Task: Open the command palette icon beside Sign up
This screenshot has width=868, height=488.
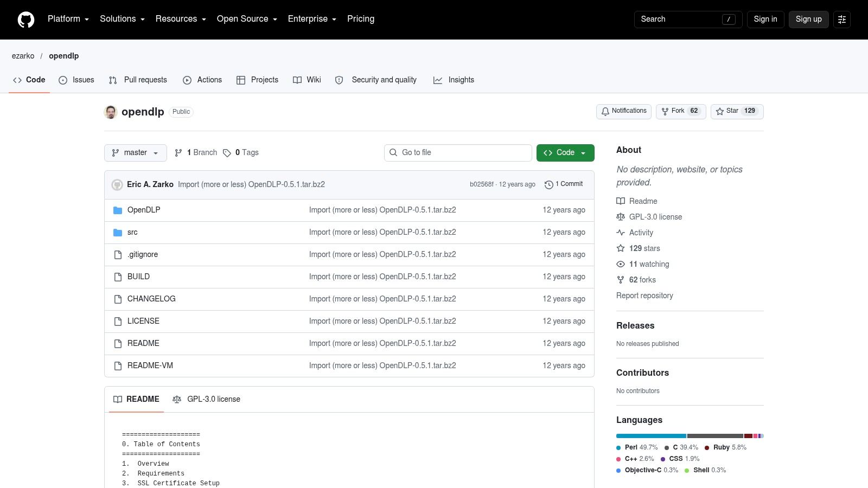Action: click(842, 20)
